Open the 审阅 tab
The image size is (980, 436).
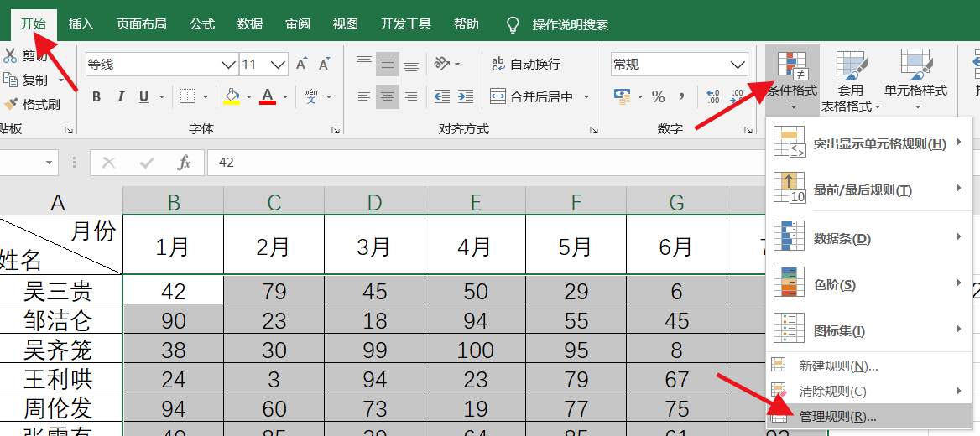pyautogui.click(x=298, y=23)
